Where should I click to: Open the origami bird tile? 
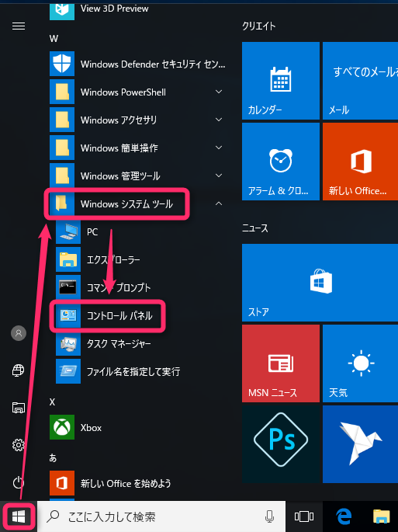coord(360,444)
